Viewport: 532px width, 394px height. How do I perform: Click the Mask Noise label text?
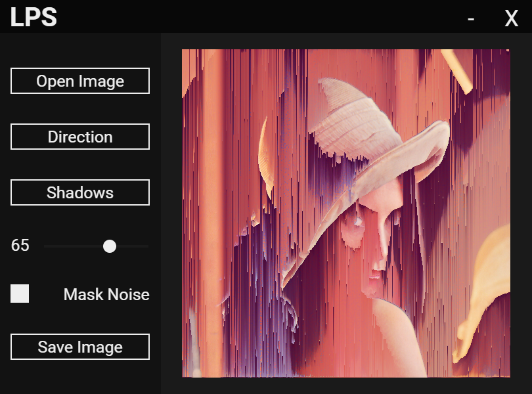point(106,294)
